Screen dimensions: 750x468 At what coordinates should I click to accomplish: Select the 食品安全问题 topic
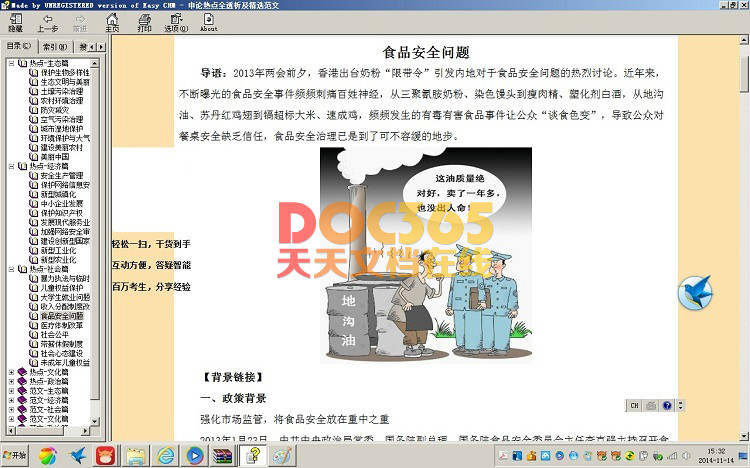(62, 316)
